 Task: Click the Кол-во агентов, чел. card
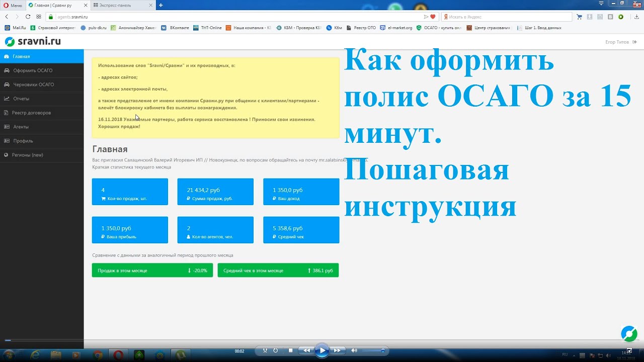coord(215,230)
